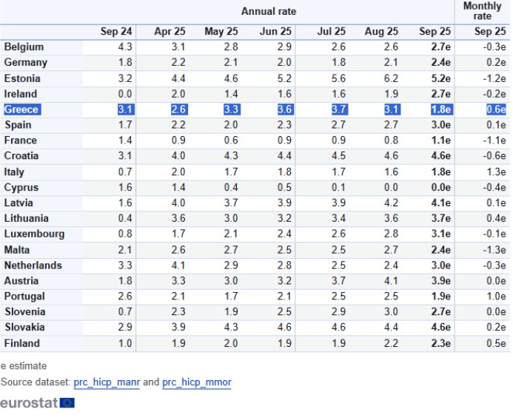Click the Germany row label
Viewport: 513px width, 420px height.
(26, 62)
